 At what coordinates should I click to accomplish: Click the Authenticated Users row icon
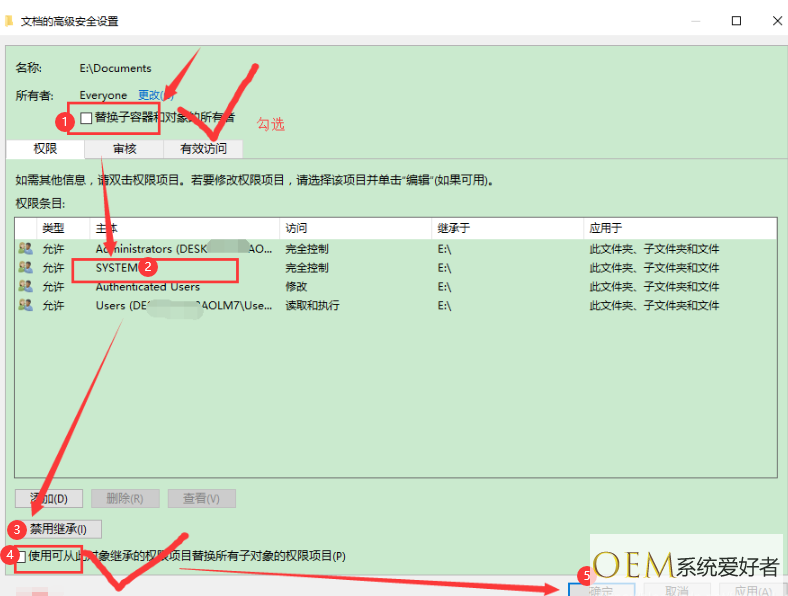[25, 287]
